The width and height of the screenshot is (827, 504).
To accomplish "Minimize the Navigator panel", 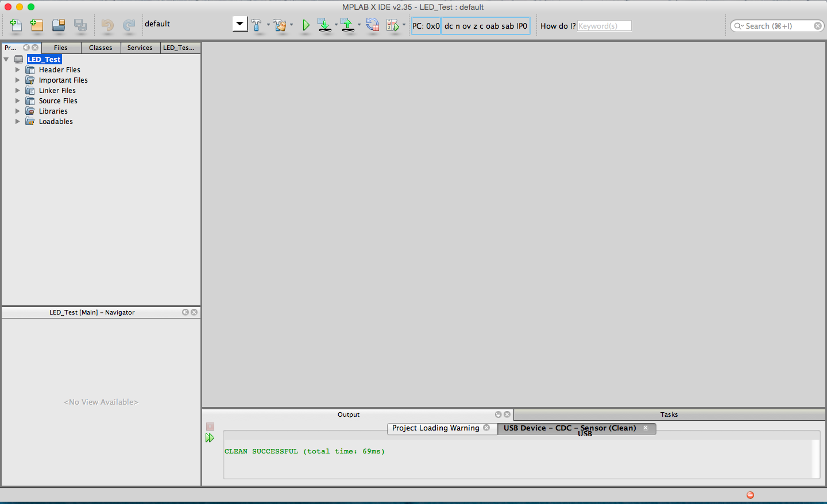I will [186, 312].
